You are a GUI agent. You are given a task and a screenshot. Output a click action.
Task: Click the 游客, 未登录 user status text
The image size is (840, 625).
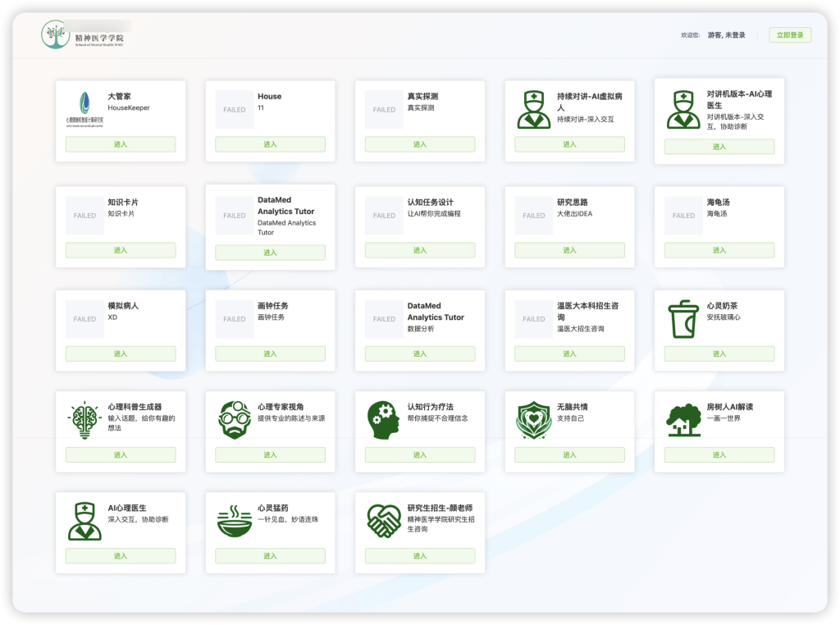tap(726, 35)
